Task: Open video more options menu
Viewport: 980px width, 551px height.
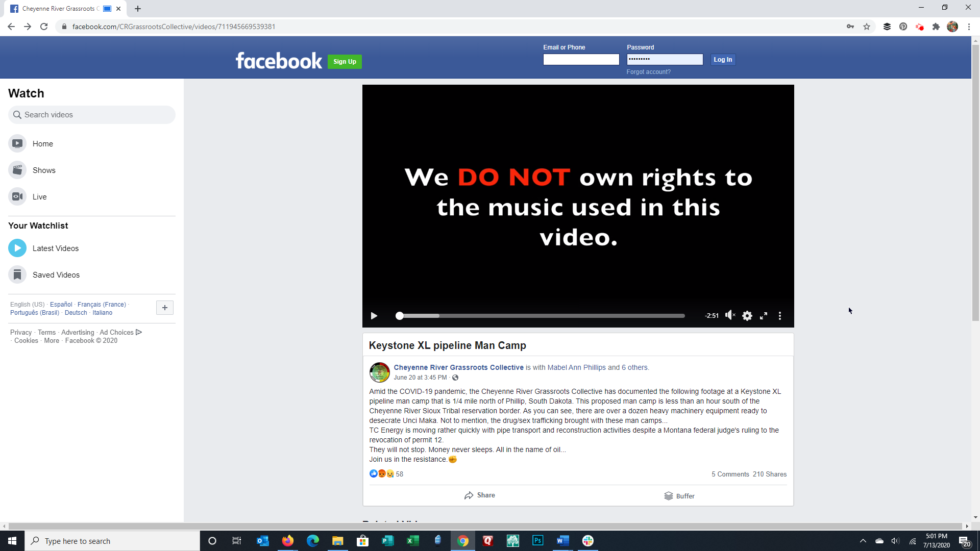Action: (x=780, y=316)
